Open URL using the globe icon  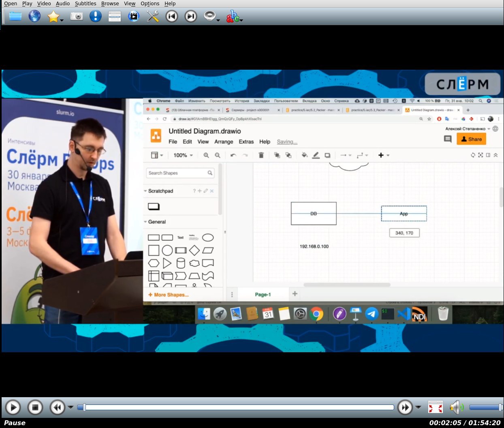coord(34,17)
